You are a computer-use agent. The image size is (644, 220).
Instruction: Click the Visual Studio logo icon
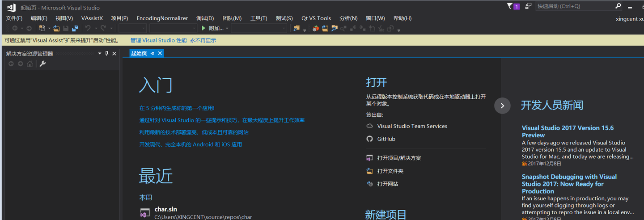[x=11, y=7]
